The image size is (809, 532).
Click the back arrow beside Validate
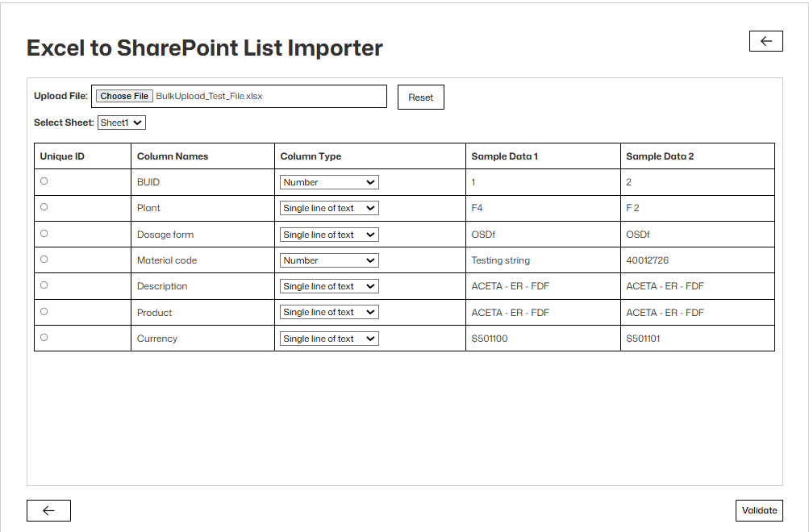coord(48,510)
